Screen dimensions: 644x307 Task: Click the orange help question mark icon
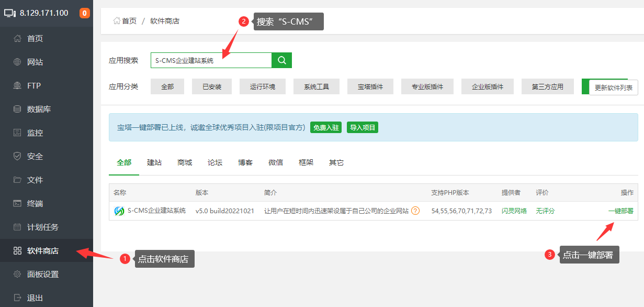coord(415,211)
